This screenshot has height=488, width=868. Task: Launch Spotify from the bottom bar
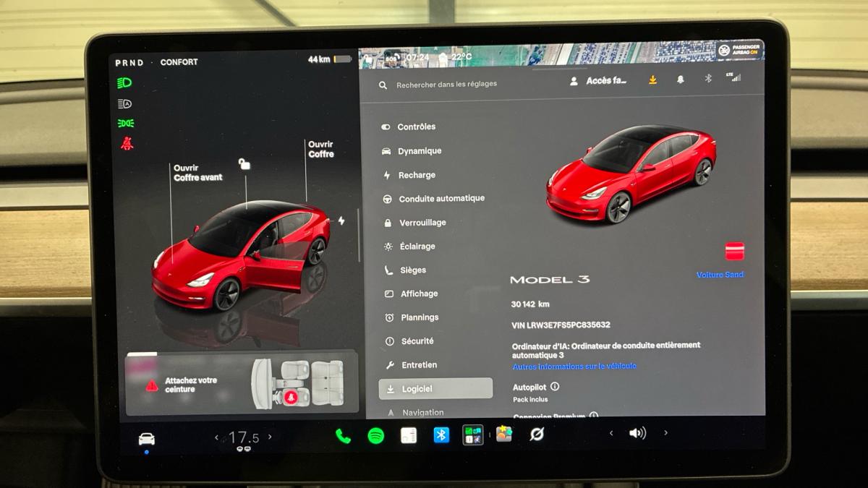[x=375, y=436]
